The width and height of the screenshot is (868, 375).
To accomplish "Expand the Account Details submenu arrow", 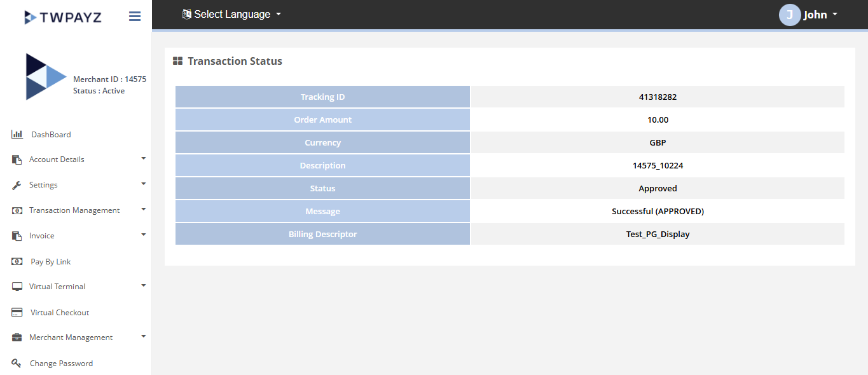I will (144, 158).
